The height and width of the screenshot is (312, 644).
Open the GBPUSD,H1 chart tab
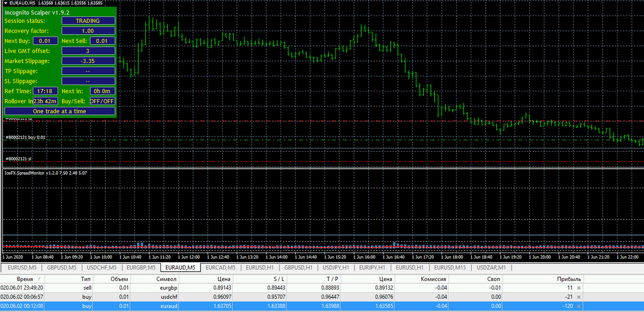(x=298, y=268)
